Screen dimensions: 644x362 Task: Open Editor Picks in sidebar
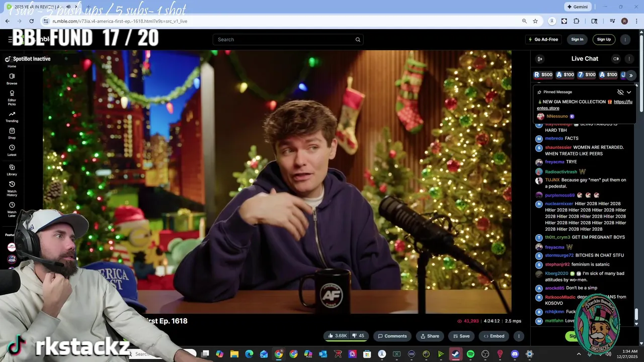click(x=12, y=97)
